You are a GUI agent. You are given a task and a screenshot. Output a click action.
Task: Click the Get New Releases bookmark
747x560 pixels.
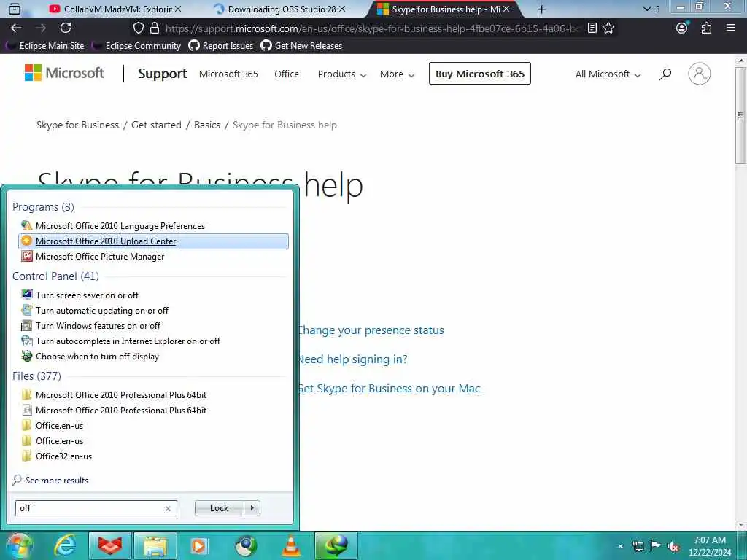click(301, 46)
